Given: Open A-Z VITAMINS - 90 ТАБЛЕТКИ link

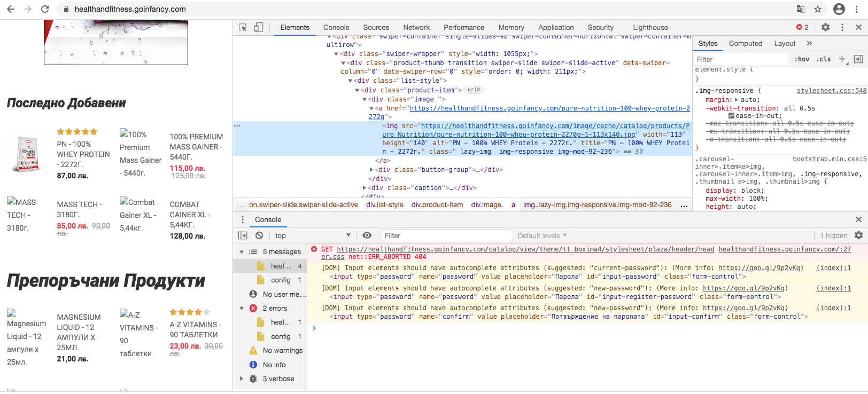Looking at the screenshot, I should (x=195, y=329).
